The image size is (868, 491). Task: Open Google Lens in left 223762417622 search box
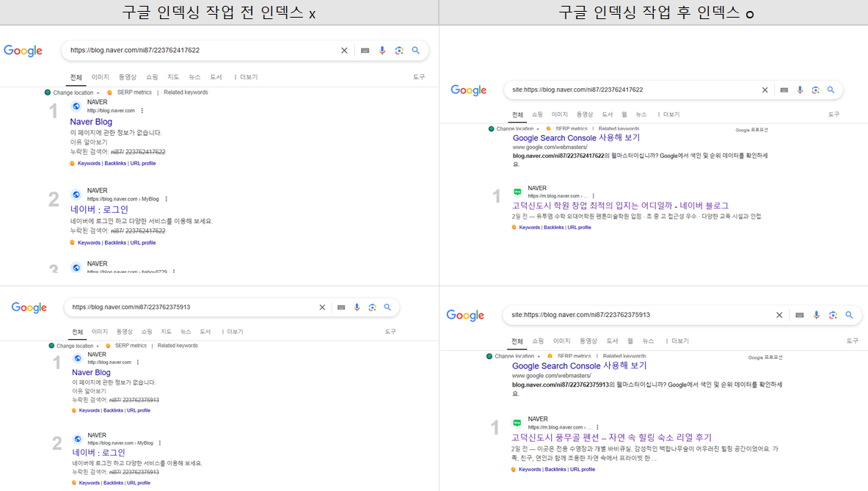click(x=399, y=51)
